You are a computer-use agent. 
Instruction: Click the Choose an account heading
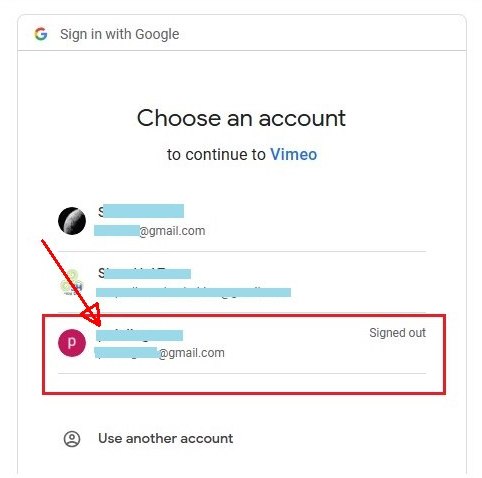tap(241, 118)
